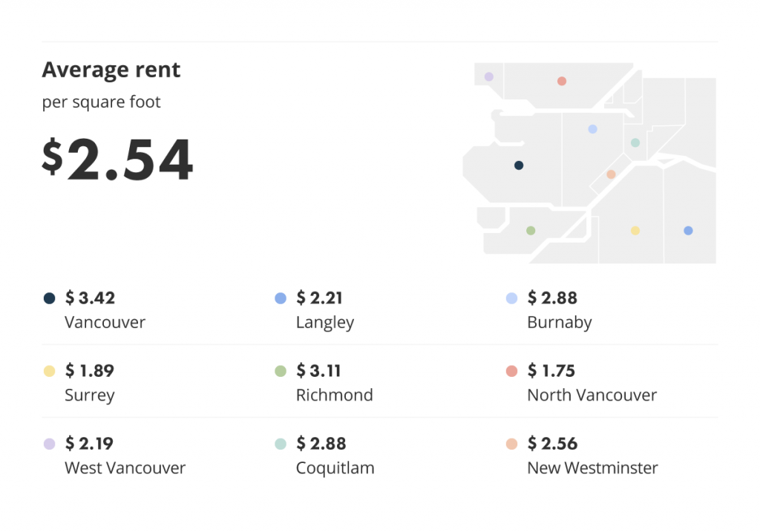
Task: Select the New Westminster $2.56 price
Action: tap(552, 444)
